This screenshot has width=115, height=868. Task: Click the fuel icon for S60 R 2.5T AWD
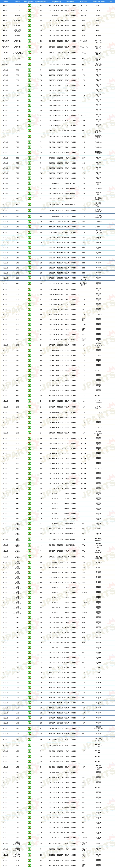pos(30,340)
